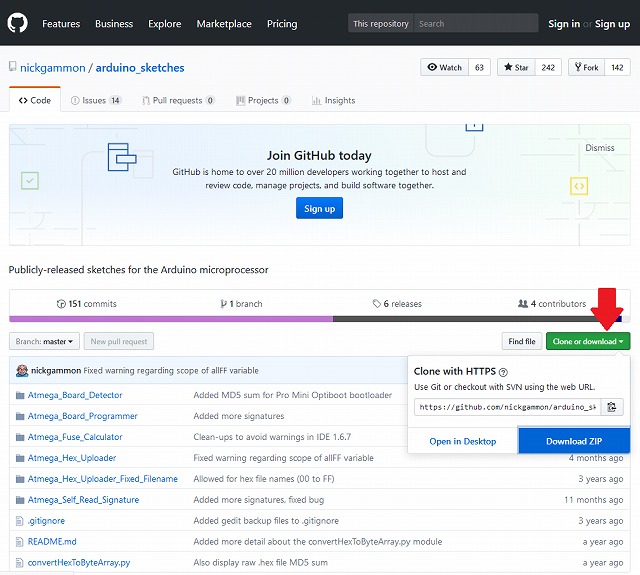Click 'Added more signatures' commit message
This screenshot has width=640, height=575.
tap(239, 416)
